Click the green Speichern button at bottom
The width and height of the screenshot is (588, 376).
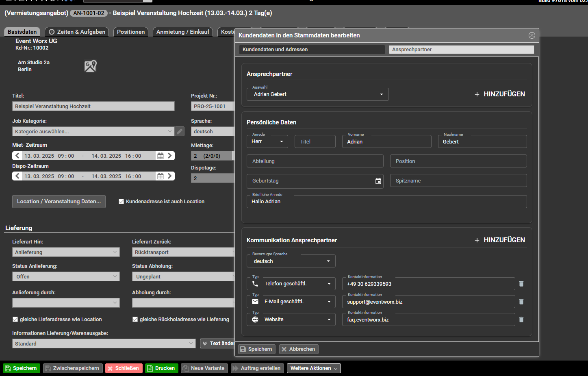pyautogui.click(x=22, y=368)
